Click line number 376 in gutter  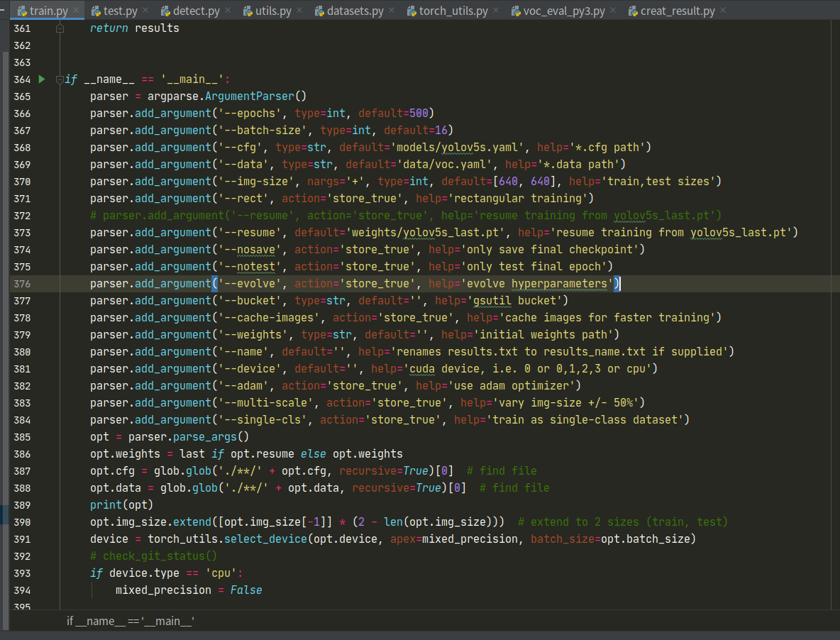point(22,284)
